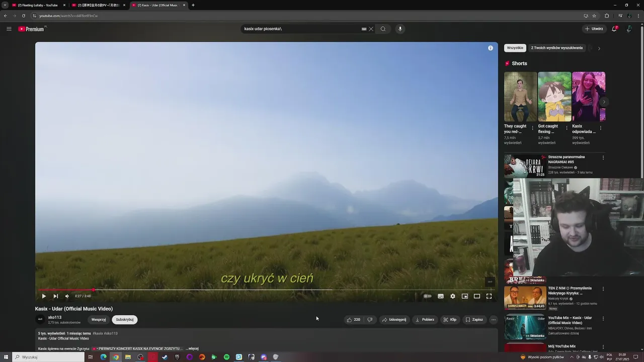The image size is (644, 362).
Task: Open Short Got caught flexing
Action: pos(554,97)
